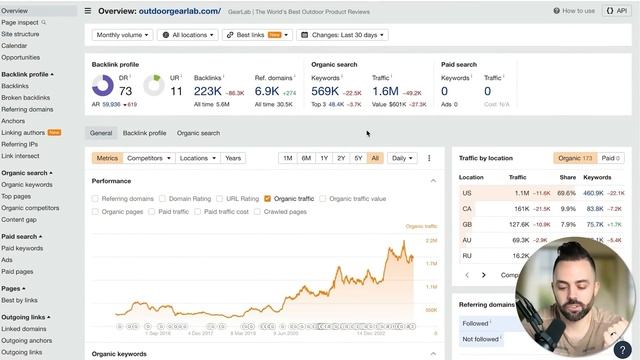The height and width of the screenshot is (360, 640).
Task: Go to previous page in Traffic by location
Action: pyautogui.click(x=467, y=275)
